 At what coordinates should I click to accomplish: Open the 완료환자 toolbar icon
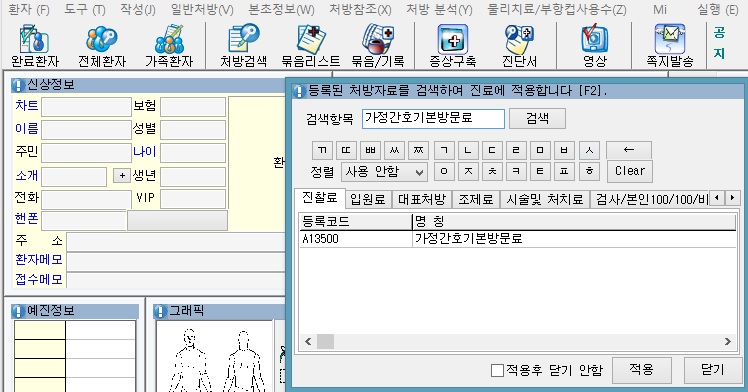click(35, 46)
